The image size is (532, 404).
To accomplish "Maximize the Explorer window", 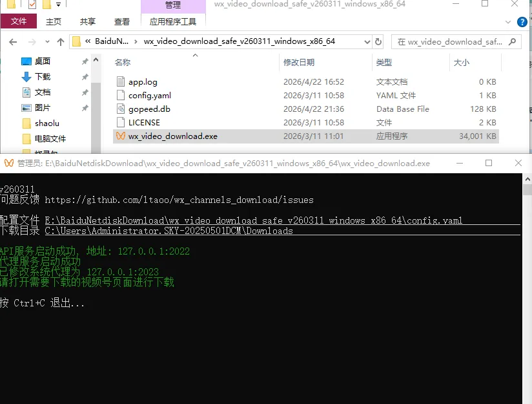I will [485, 4].
